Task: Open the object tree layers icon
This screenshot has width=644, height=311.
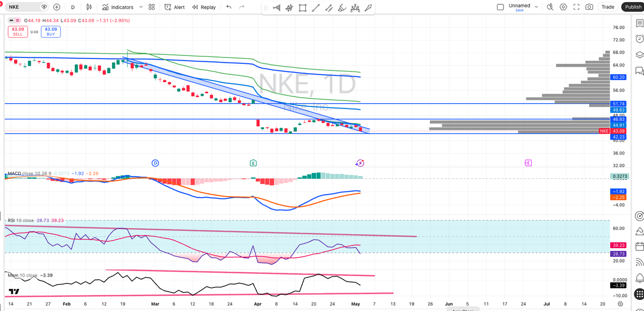Action: coord(639,55)
